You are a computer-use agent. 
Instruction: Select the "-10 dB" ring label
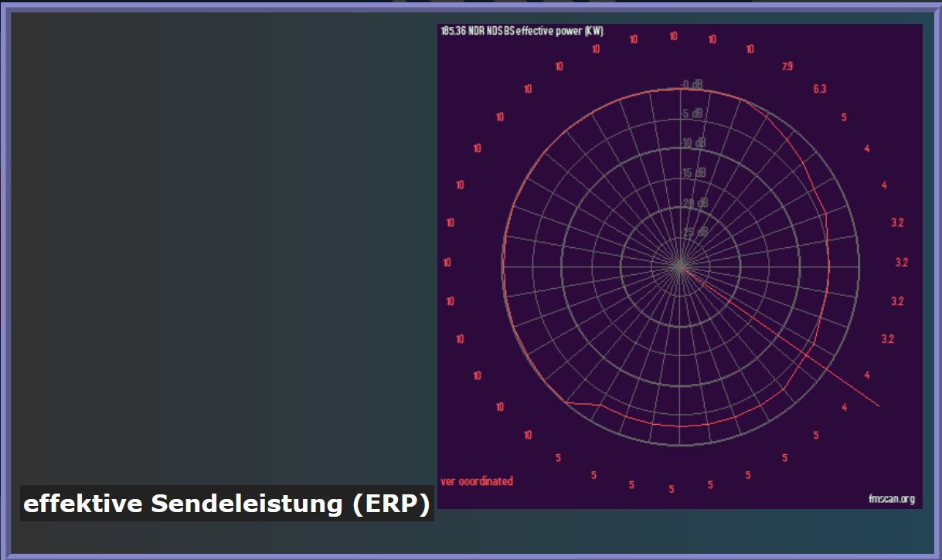click(x=694, y=143)
